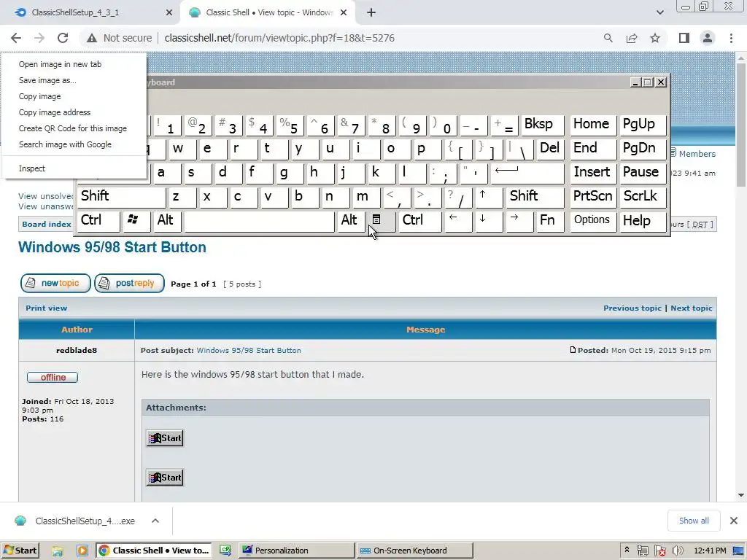The width and height of the screenshot is (747, 560).
Task: Open the Print view link
Action: click(46, 308)
